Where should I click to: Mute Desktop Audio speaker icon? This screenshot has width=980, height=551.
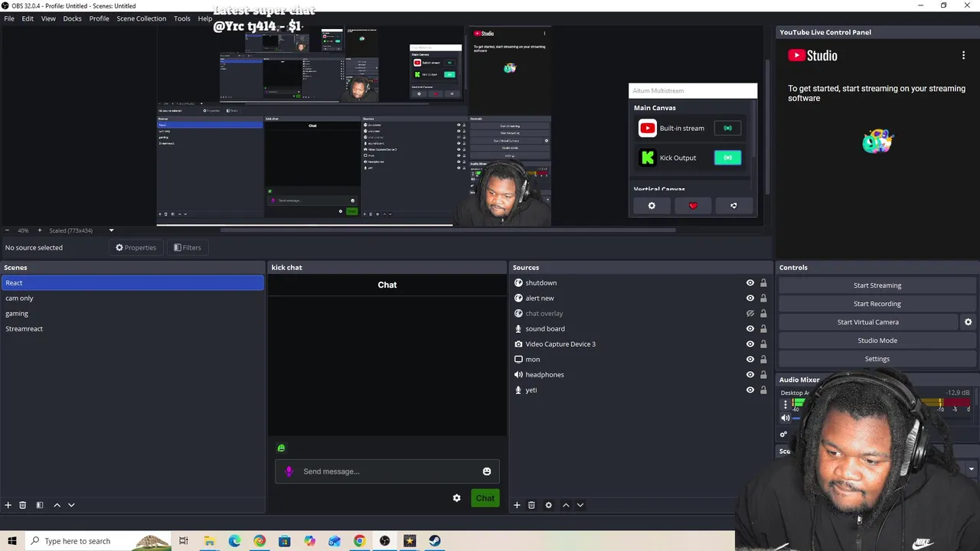785,418
